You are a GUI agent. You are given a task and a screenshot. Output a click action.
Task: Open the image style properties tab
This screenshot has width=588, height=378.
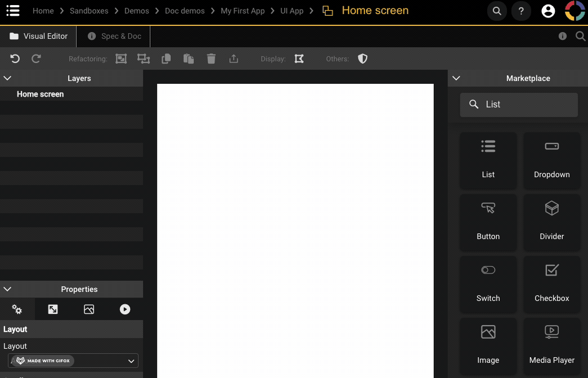coord(89,309)
